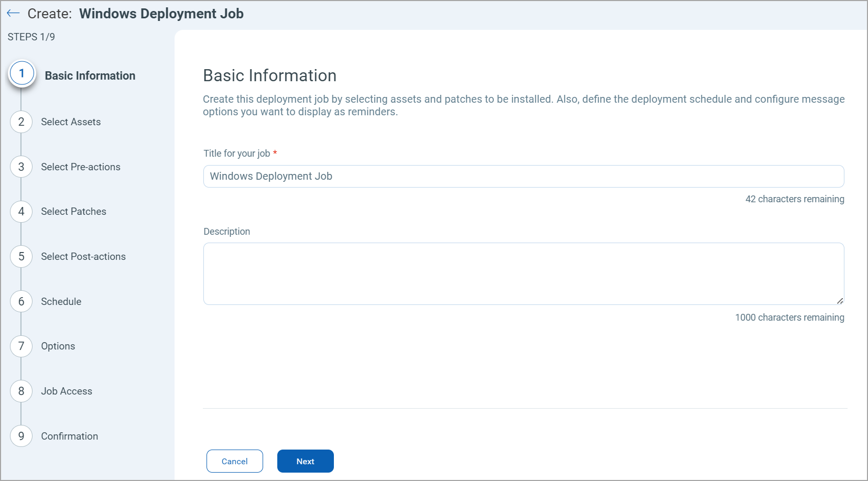Open the Select Patches step

73,212
